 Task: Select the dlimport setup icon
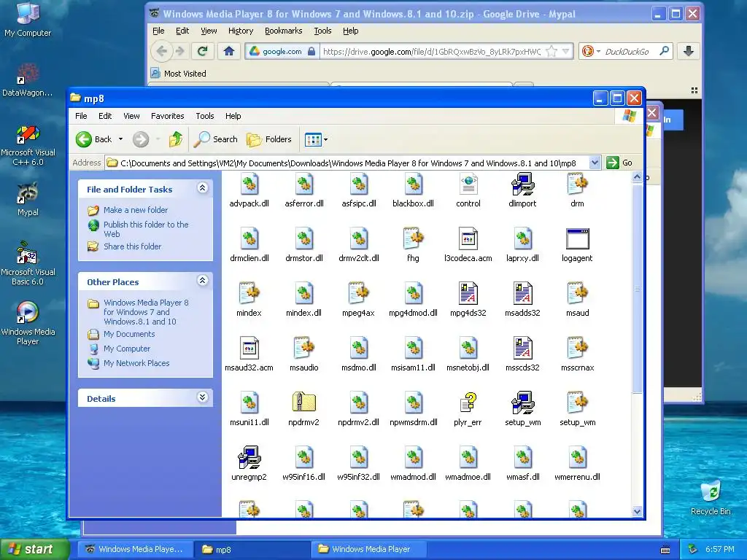coord(522,184)
